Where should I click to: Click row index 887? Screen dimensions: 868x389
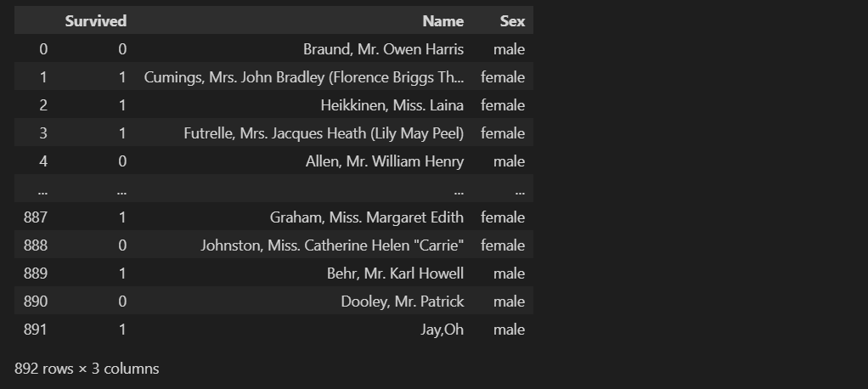pyautogui.click(x=36, y=217)
